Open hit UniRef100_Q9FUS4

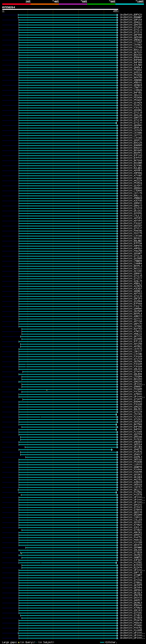pyautogui.click(x=131, y=20)
